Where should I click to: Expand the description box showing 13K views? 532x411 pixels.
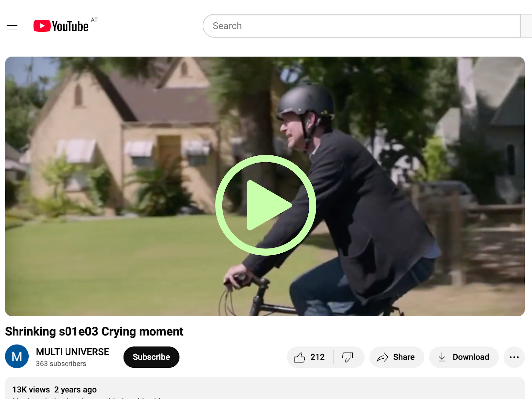coord(265,388)
